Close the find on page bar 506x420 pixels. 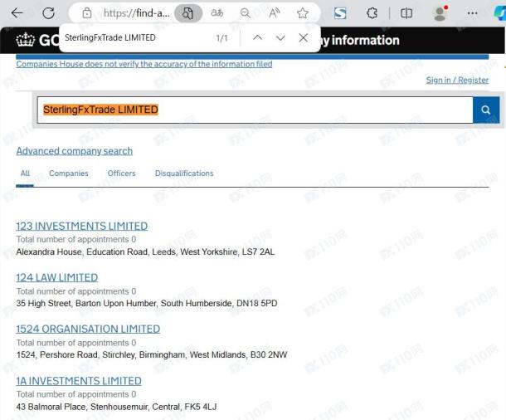[303, 38]
